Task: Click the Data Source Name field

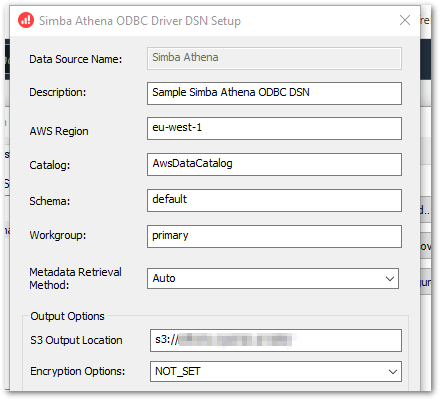Action: 274,58
